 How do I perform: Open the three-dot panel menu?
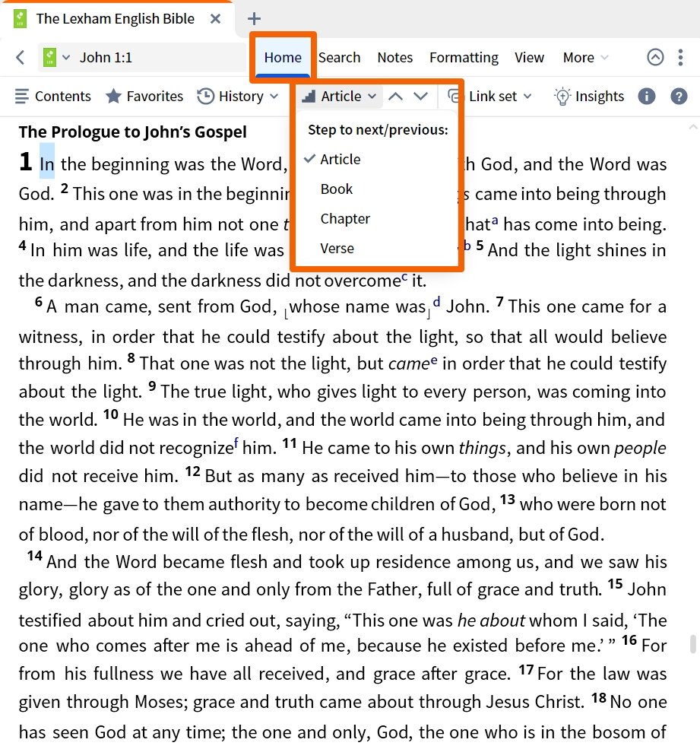[680, 57]
